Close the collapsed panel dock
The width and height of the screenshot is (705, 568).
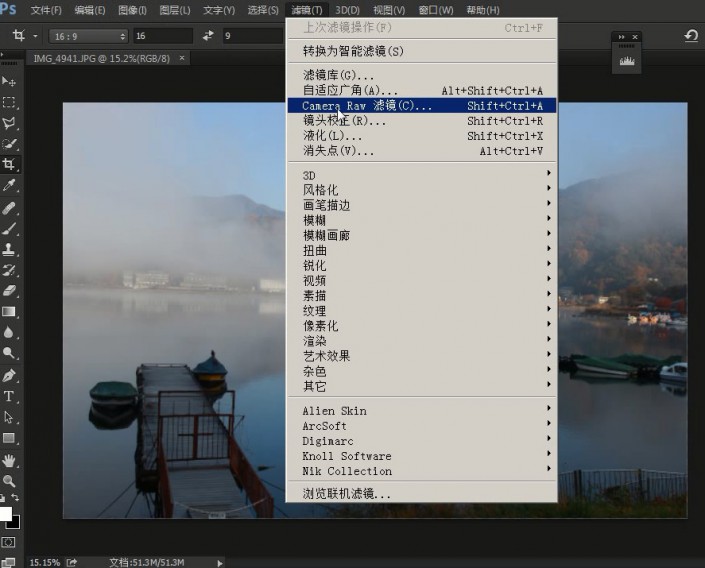click(635, 37)
